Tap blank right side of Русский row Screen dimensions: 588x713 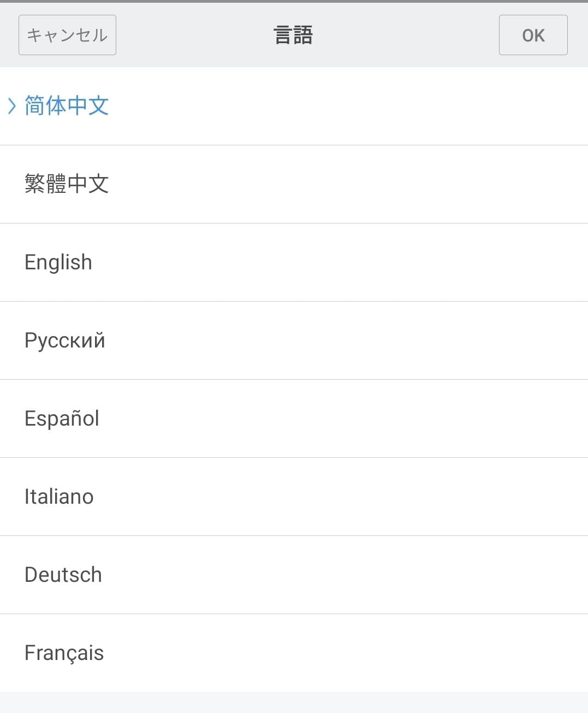(x=409, y=340)
